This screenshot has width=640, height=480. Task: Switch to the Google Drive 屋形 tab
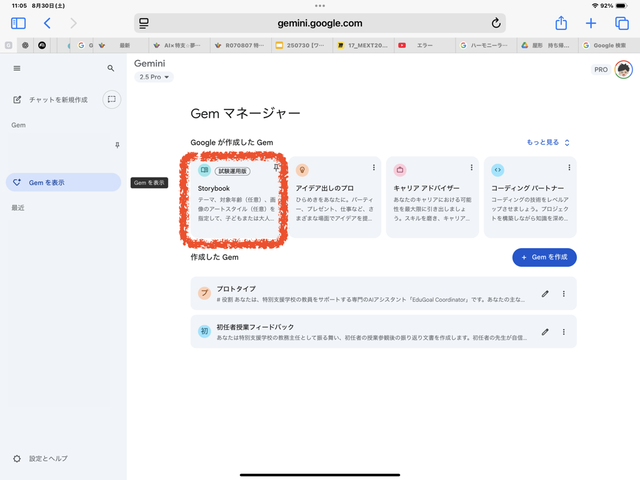547,45
